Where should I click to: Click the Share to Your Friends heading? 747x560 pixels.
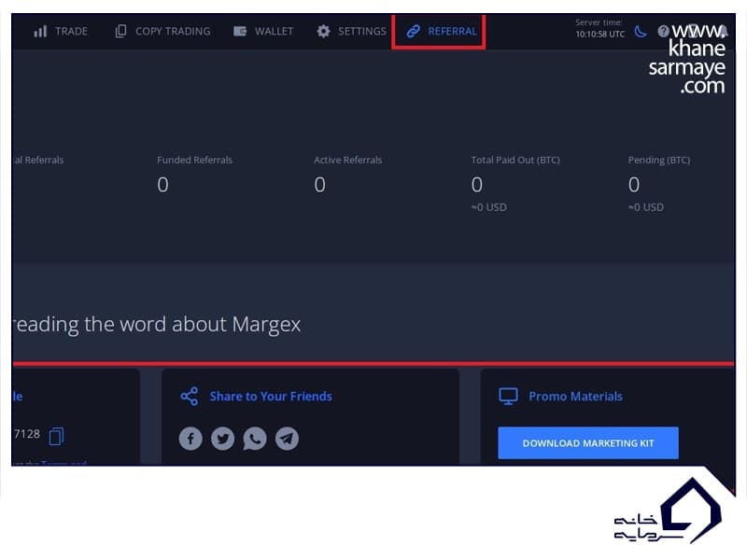[x=271, y=396]
